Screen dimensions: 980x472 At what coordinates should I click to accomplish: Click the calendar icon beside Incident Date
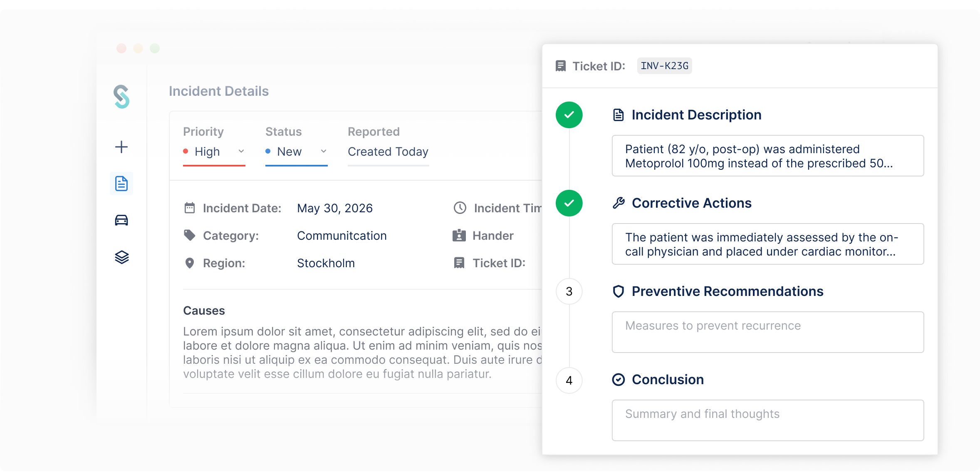point(190,208)
